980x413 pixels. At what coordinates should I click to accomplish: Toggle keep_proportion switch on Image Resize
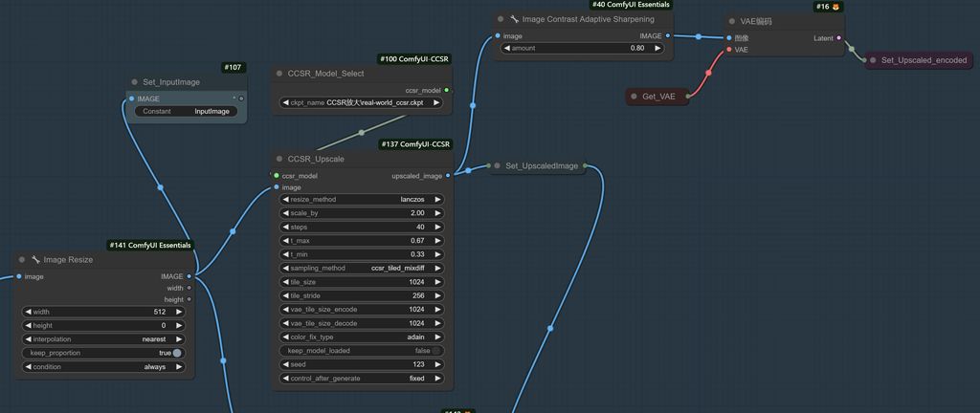pos(177,353)
